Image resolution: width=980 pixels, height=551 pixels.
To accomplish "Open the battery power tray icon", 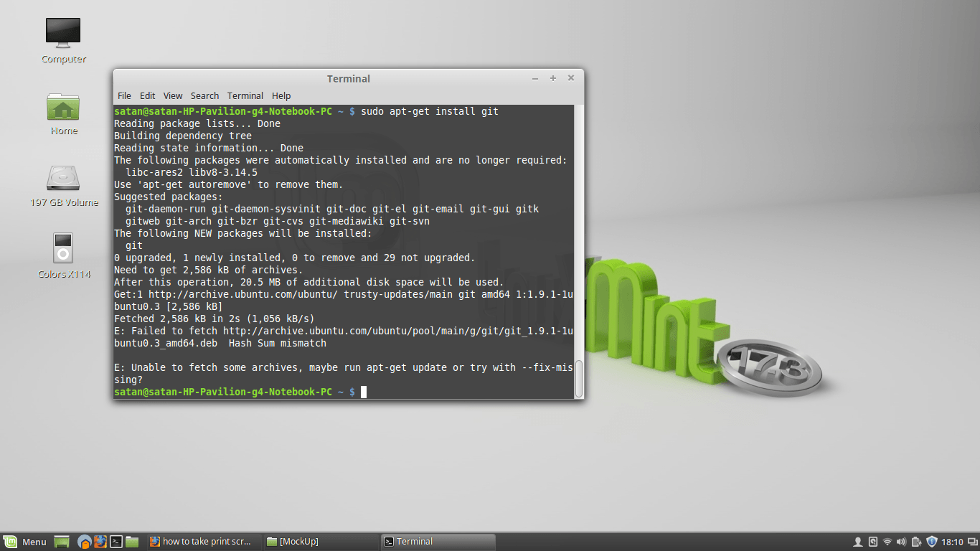I will coord(916,542).
